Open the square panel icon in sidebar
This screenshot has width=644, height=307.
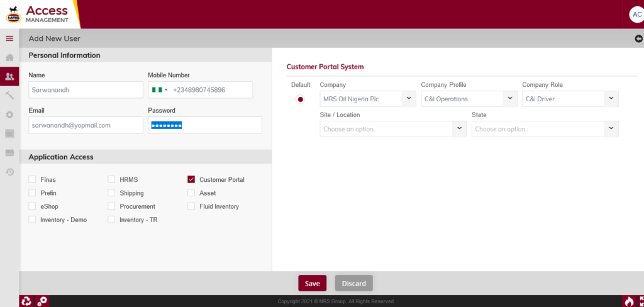pos(9,133)
